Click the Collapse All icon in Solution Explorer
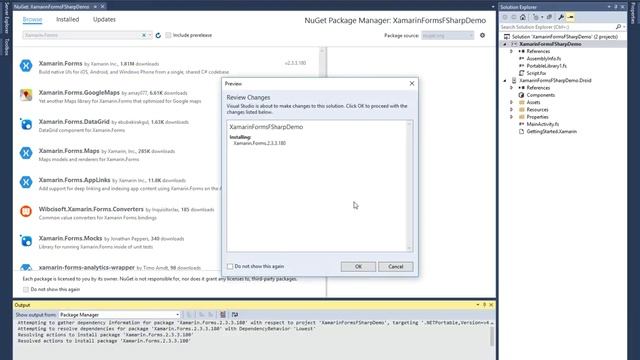The width and height of the screenshot is (640, 360). click(549, 17)
